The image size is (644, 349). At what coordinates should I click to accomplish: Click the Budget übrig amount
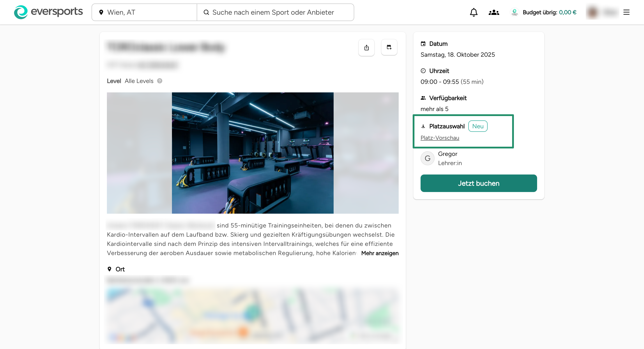568,12
